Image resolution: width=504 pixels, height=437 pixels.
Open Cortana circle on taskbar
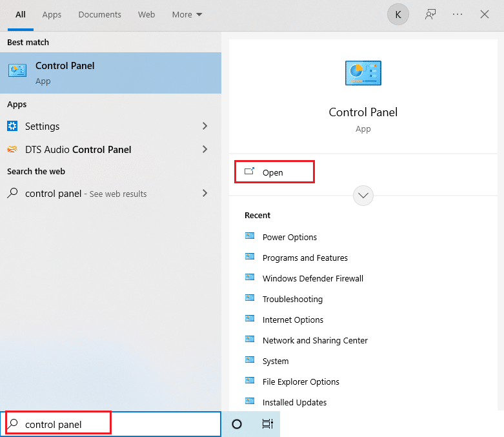237,424
